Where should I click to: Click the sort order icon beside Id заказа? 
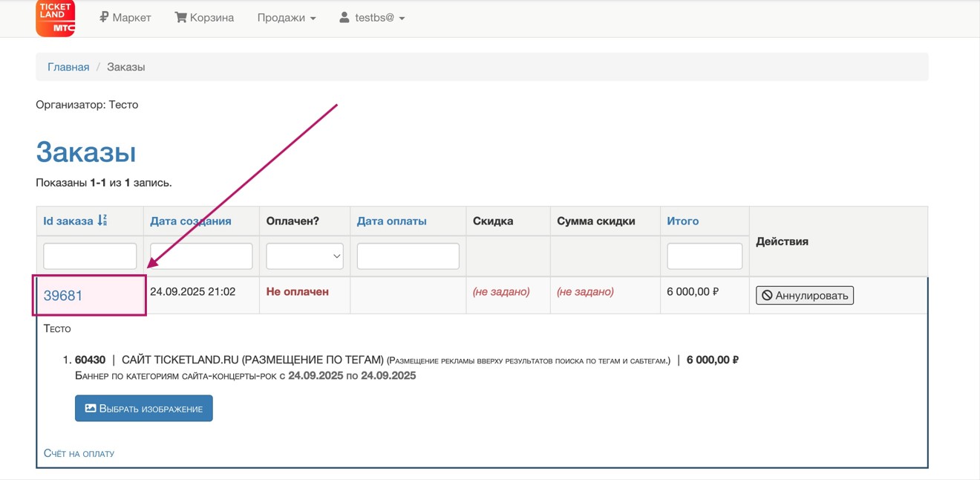tap(102, 221)
